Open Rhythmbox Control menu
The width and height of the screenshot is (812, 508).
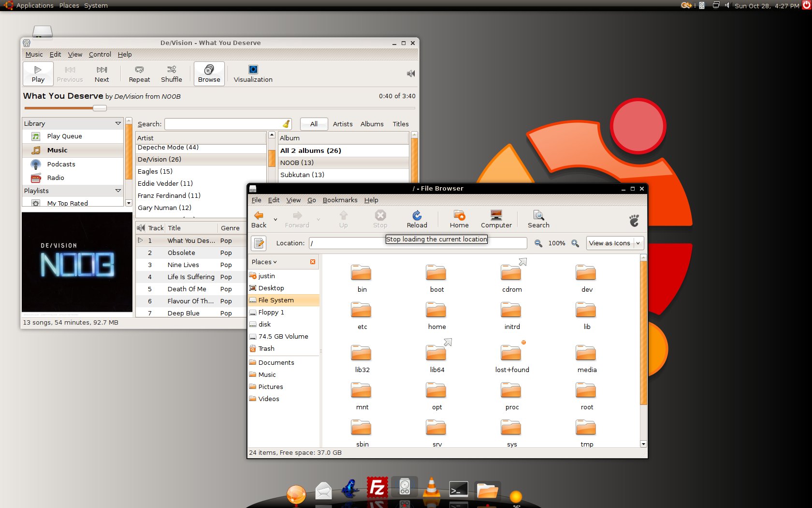point(100,54)
